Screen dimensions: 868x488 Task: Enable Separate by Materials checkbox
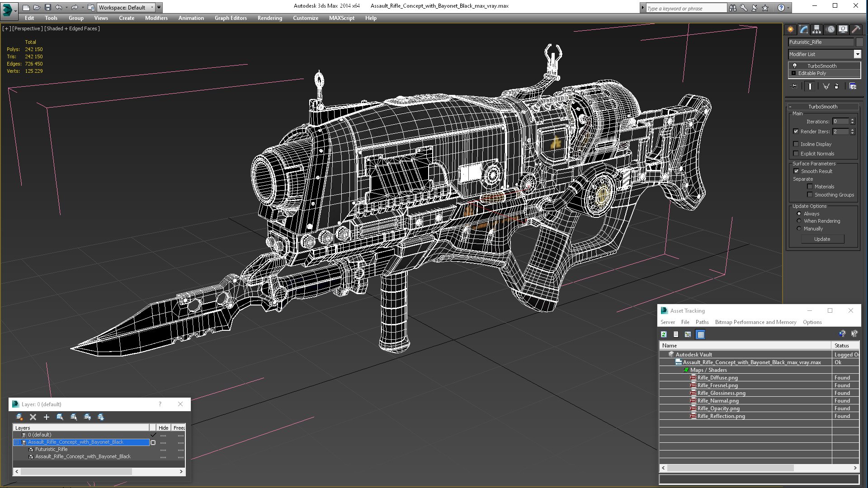810,187
